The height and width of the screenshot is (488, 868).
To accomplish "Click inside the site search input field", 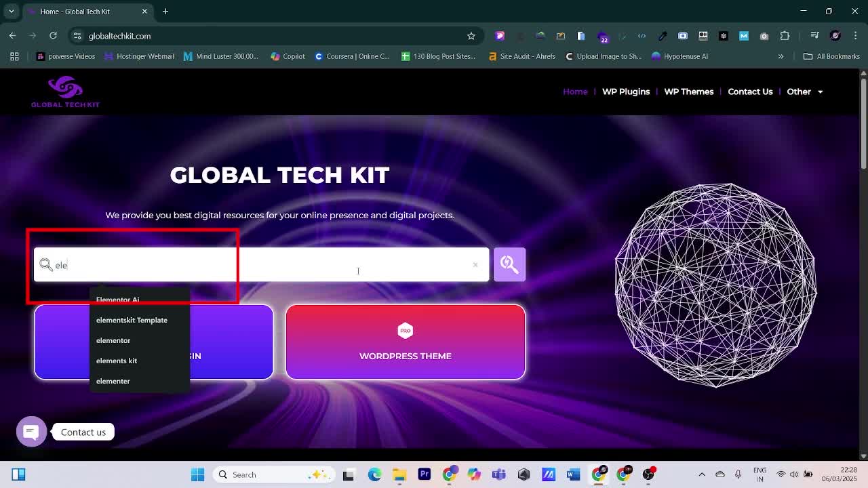I will (261, 265).
